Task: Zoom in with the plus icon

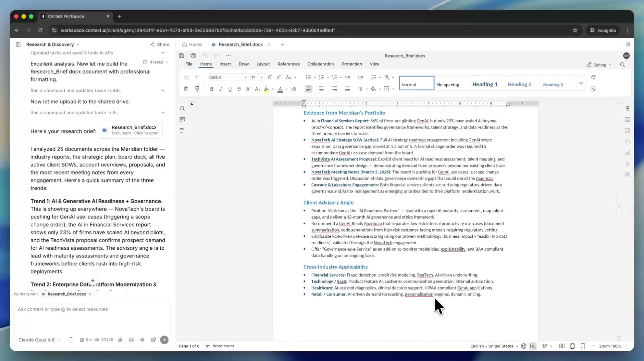Action: pos(627,346)
